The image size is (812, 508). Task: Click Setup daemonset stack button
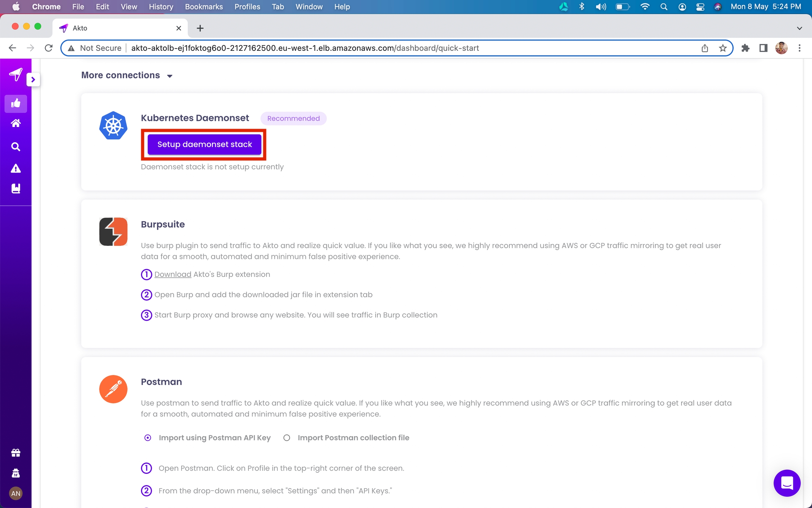coord(204,144)
